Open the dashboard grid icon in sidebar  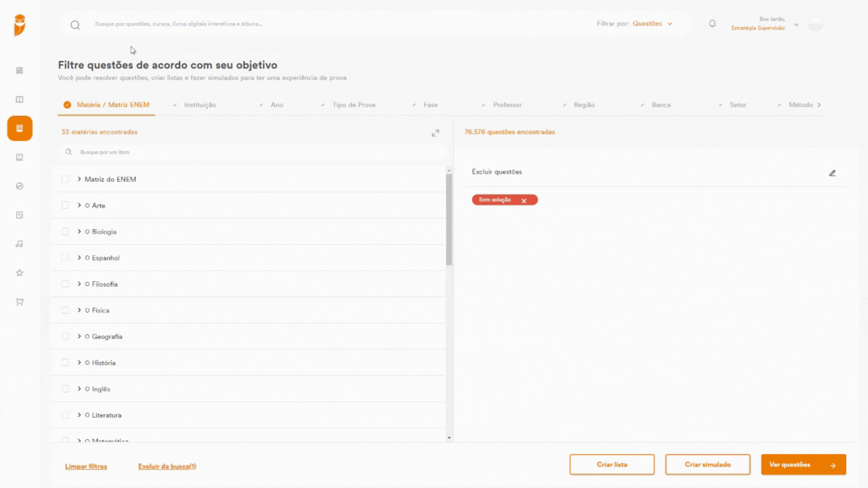(19, 70)
